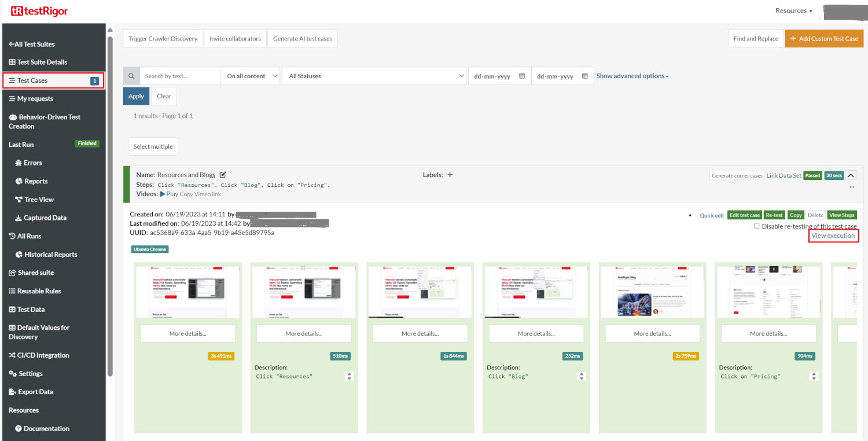The height and width of the screenshot is (441, 868).
Task: Open the three-dots more options menu
Action: pos(852,187)
